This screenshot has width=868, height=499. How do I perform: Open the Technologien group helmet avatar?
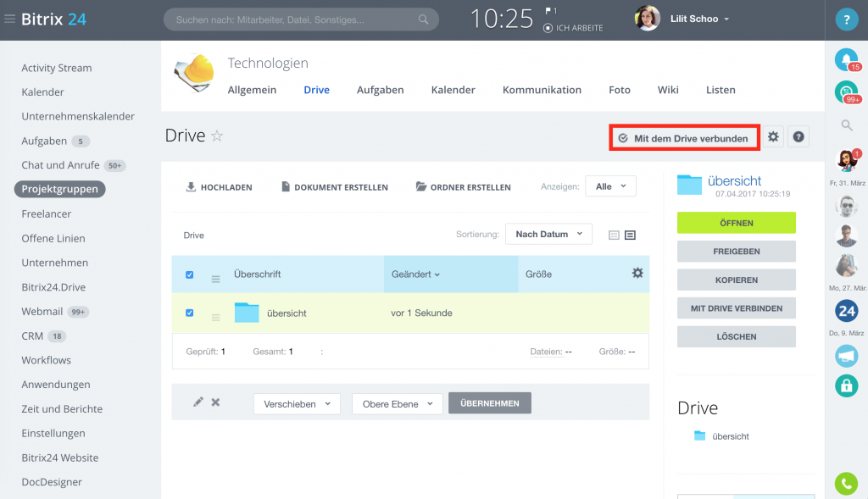194,73
